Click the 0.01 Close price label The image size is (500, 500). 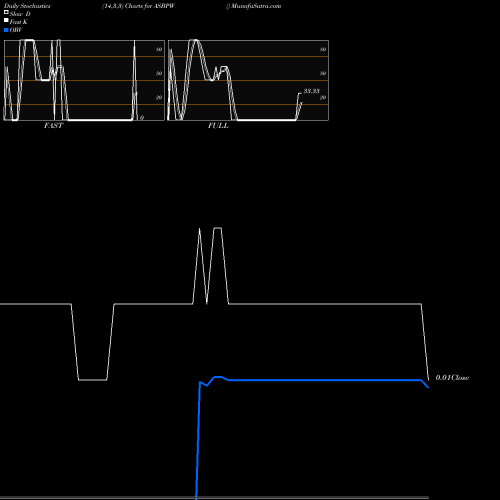tap(452, 378)
